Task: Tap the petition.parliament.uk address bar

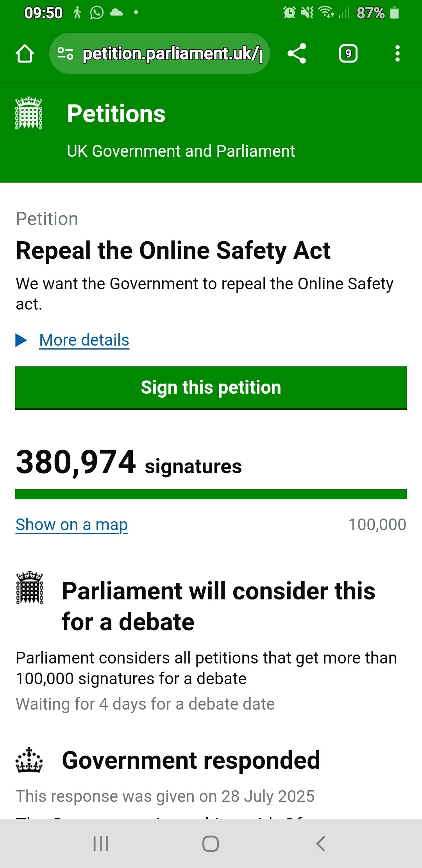Action: tap(159, 54)
